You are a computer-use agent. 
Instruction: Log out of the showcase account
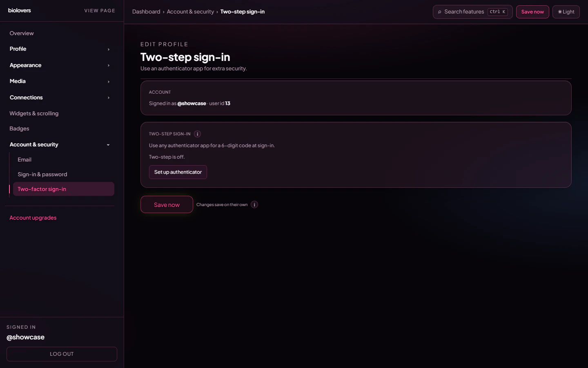point(61,354)
